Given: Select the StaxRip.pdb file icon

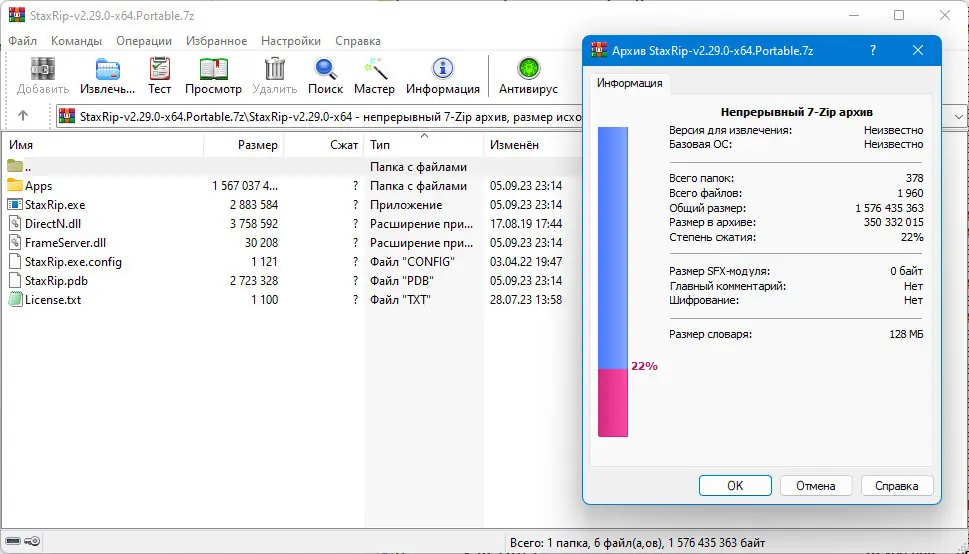Looking at the screenshot, I should 15,281.
